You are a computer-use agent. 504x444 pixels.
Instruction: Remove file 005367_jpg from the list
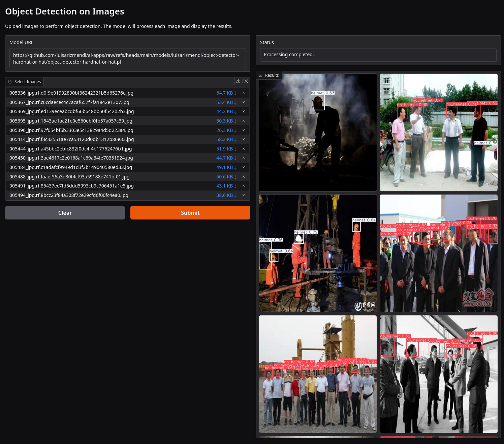244,102
